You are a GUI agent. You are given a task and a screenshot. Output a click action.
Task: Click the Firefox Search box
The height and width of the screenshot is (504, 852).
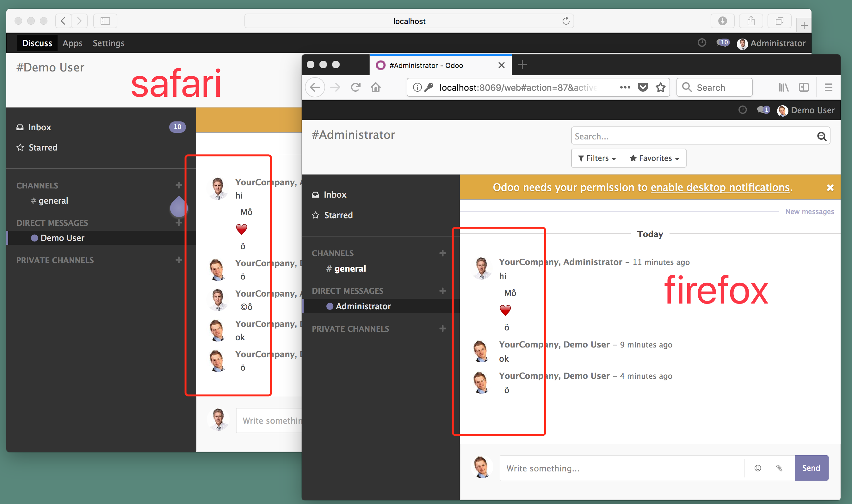714,88
